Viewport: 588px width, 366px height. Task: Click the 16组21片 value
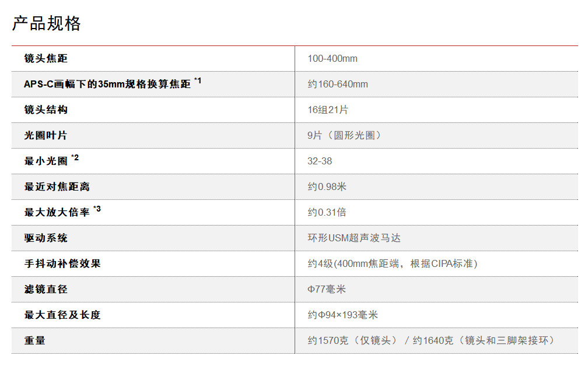(x=328, y=110)
